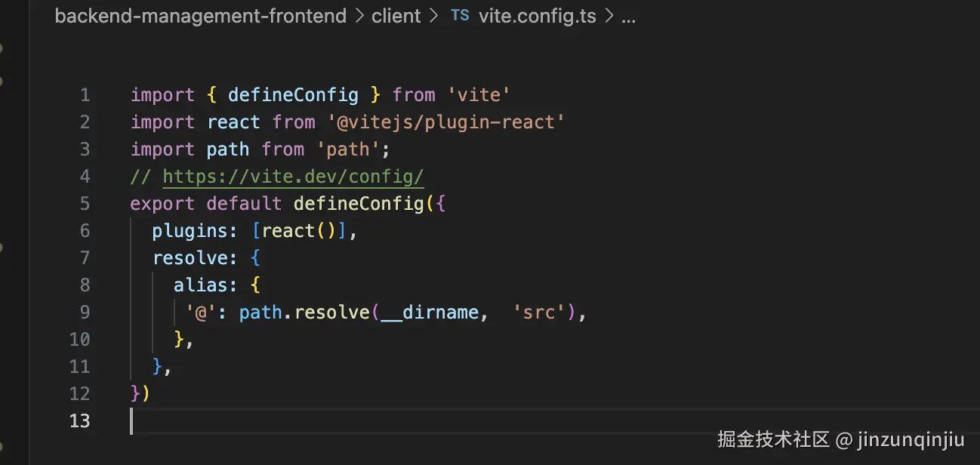Screen dimensions: 980x465
Task: Click the '@vitejs/plugin-react' string
Action: (445, 122)
